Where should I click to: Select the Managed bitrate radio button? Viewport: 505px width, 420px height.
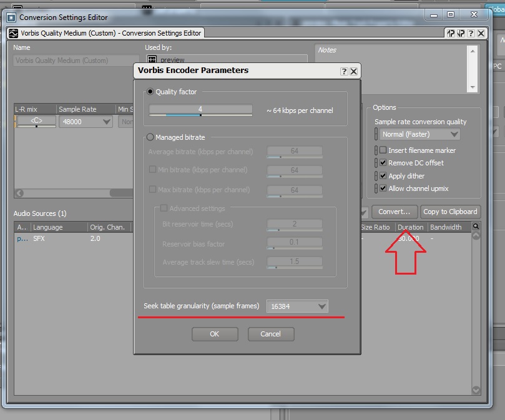pos(150,137)
